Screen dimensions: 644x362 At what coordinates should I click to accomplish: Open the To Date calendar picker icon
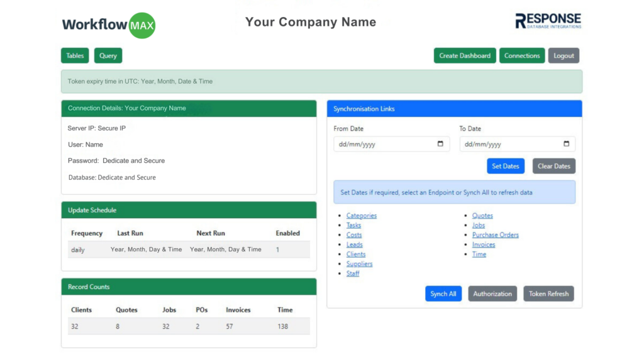pyautogui.click(x=566, y=144)
